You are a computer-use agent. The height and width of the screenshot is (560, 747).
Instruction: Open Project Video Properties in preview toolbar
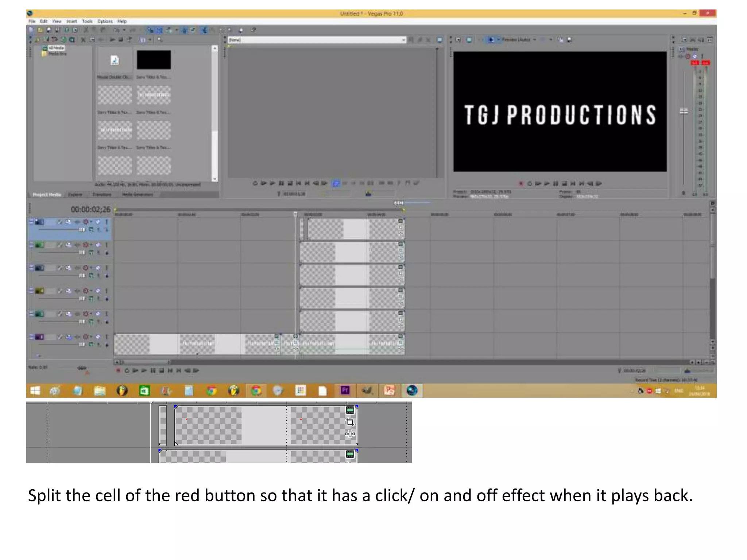[x=458, y=39]
